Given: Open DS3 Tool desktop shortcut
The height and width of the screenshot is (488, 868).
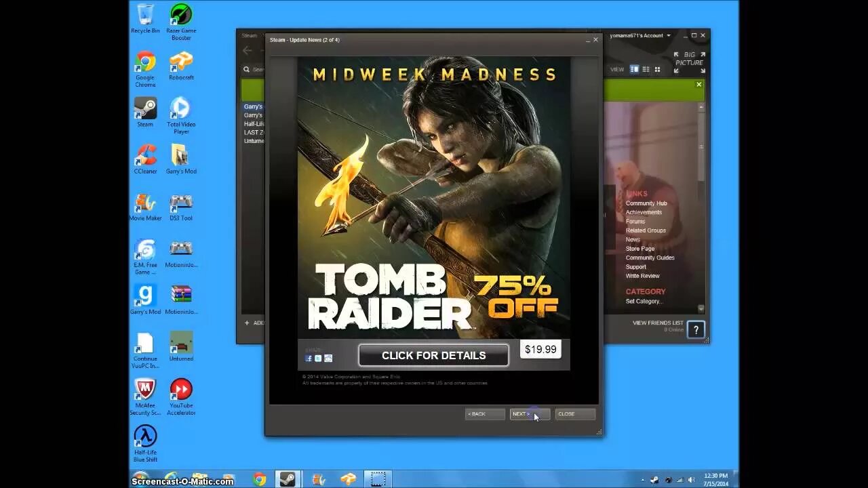Looking at the screenshot, I should (181, 207).
